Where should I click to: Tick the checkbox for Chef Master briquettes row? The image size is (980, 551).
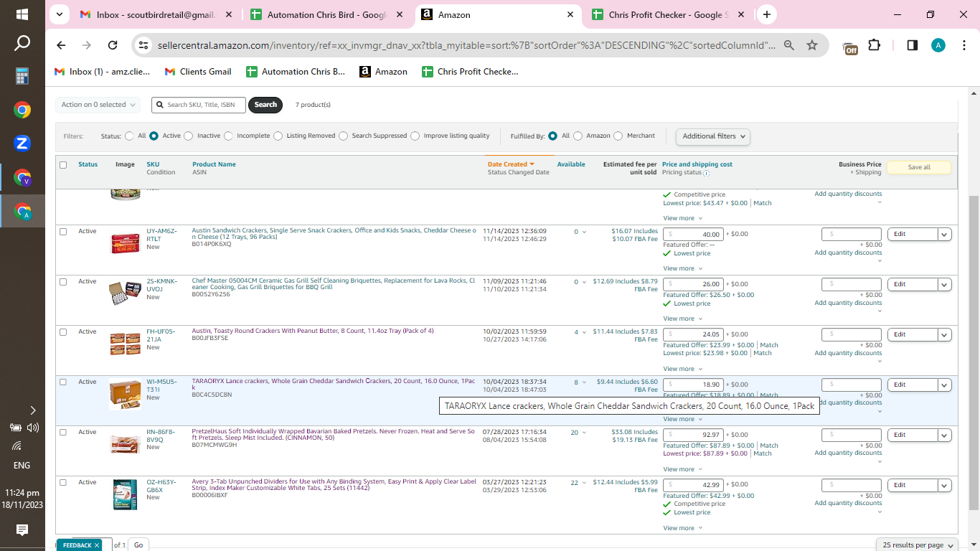(63, 282)
